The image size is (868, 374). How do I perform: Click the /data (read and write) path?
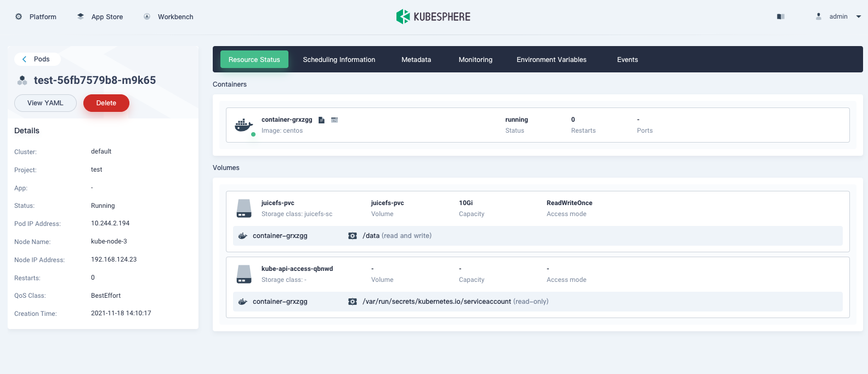(397, 236)
